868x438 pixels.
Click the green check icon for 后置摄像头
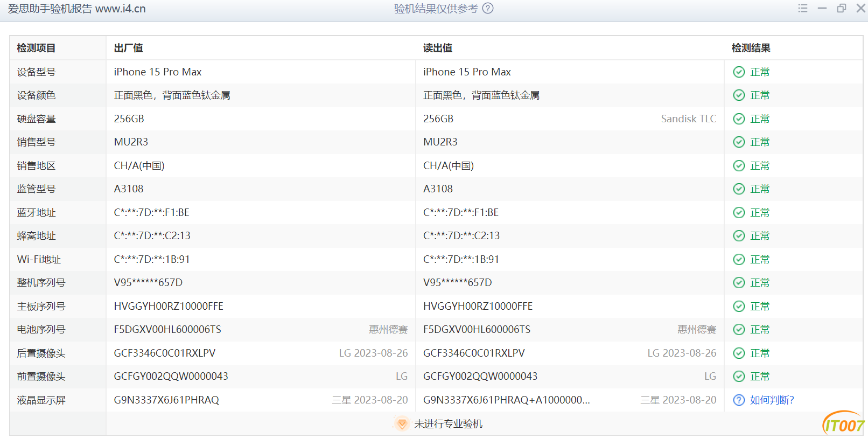[x=739, y=353]
